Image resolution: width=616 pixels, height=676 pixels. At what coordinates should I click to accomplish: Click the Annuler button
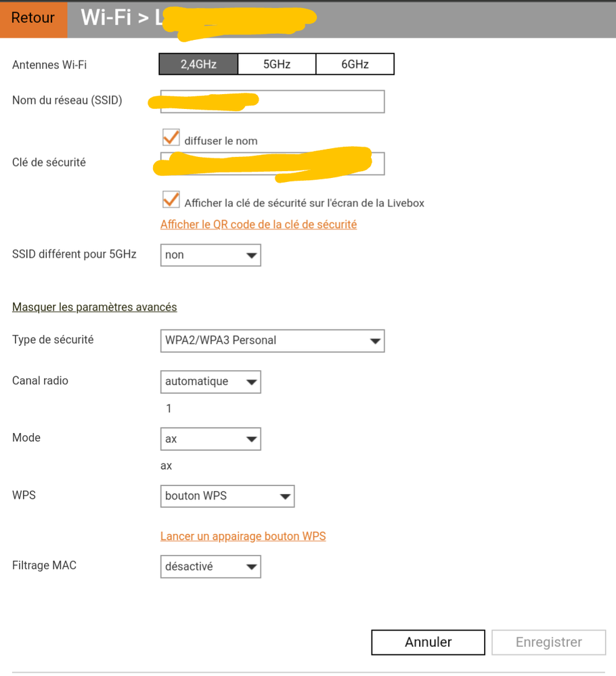pyautogui.click(x=428, y=642)
